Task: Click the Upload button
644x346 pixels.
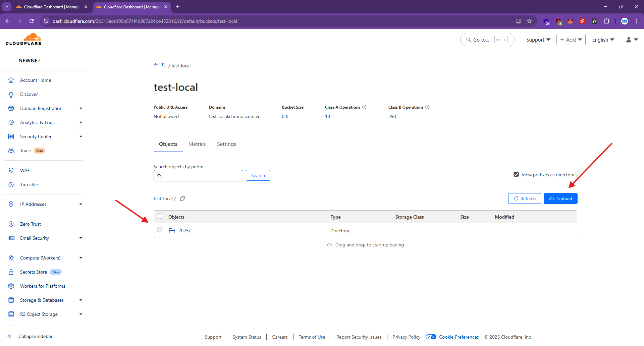Action: point(560,198)
